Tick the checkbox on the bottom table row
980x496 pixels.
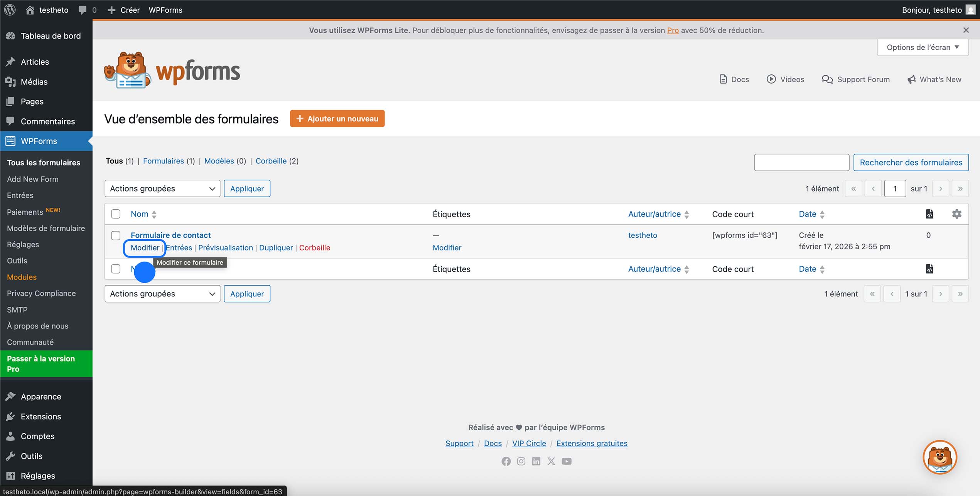115,269
